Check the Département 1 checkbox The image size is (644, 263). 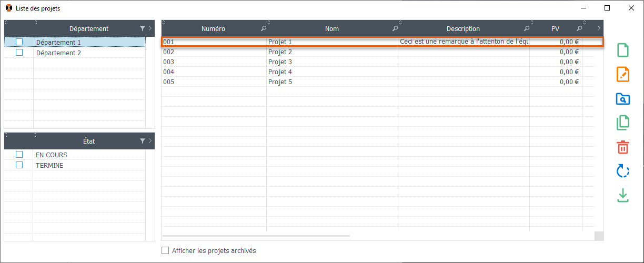[x=19, y=42]
